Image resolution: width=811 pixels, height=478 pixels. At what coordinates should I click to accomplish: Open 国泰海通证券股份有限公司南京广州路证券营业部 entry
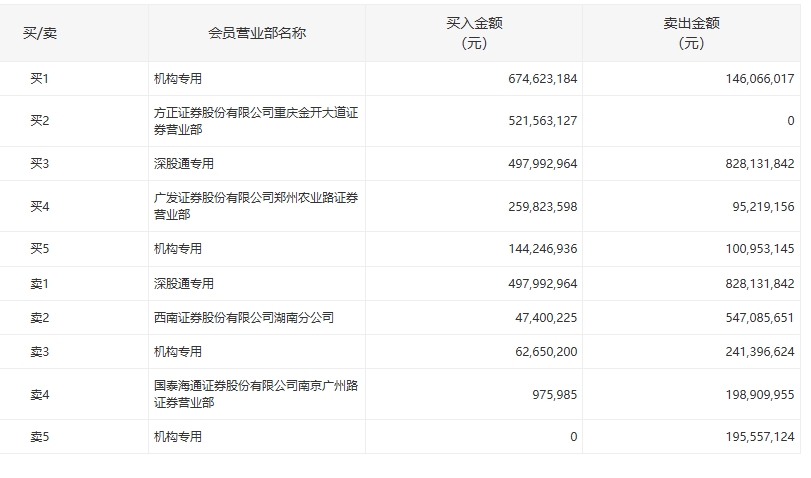click(x=255, y=394)
